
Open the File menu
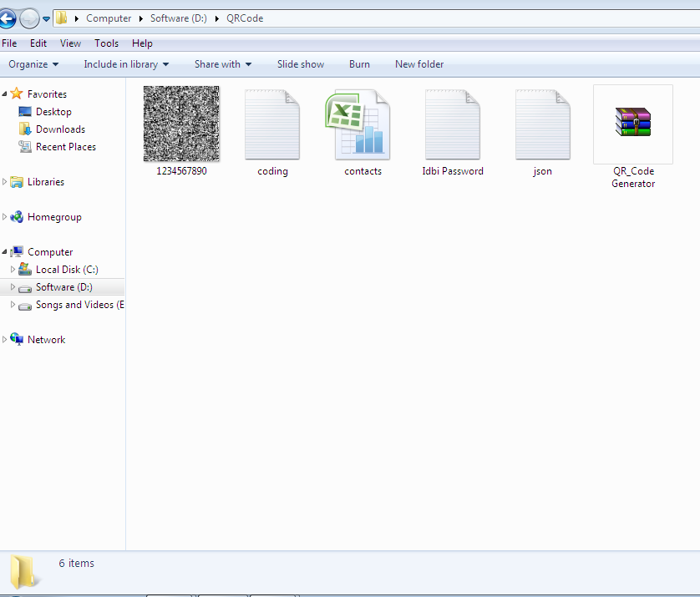point(9,43)
